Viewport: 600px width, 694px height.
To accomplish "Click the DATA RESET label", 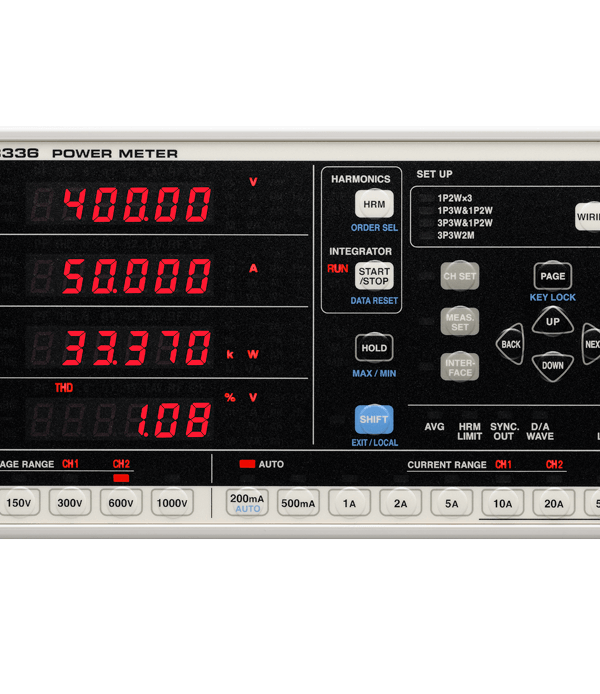I will click(374, 301).
